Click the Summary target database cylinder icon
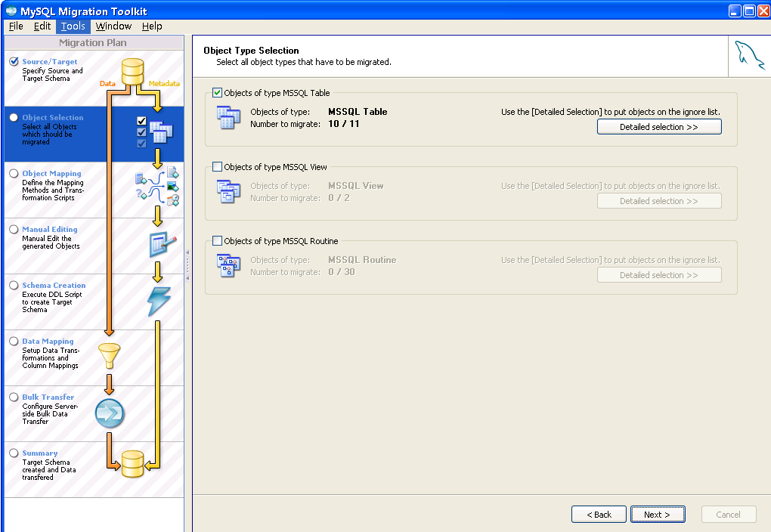771x532 pixels. (132, 464)
